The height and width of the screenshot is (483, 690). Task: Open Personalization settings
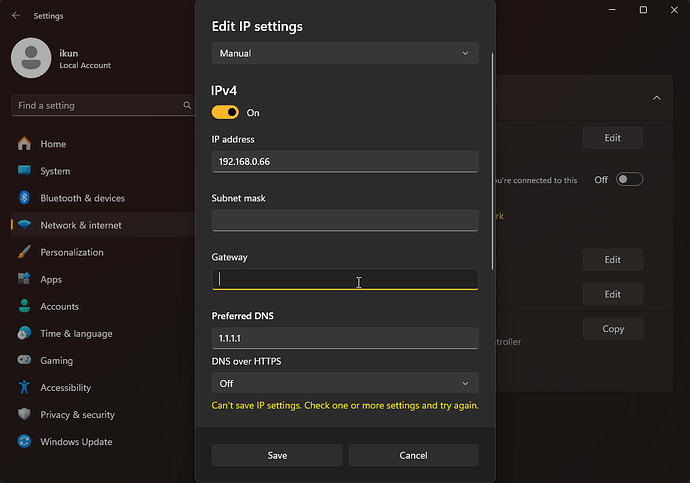pyautogui.click(x=103, y=252)
